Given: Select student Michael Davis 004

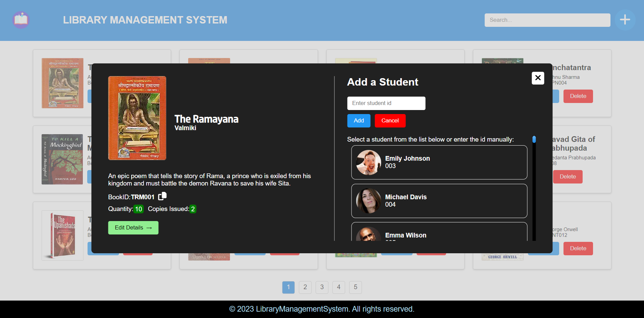Looking at the screenshot, I should [439, 201].
